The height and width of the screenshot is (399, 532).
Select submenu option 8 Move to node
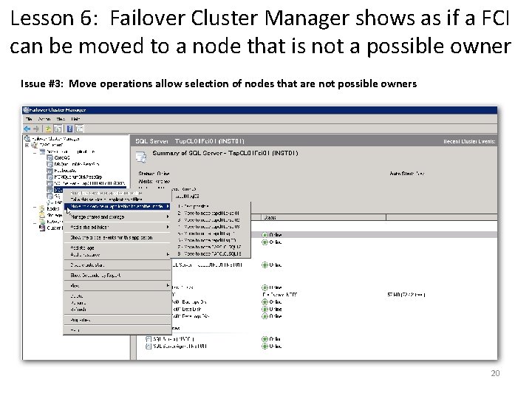click(x=209, y=253)
